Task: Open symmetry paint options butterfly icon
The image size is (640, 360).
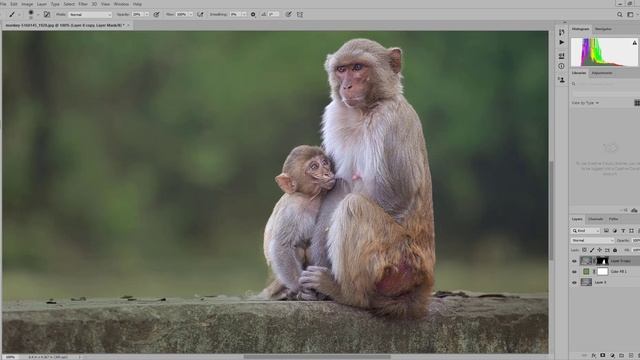Action: point(300,14)
